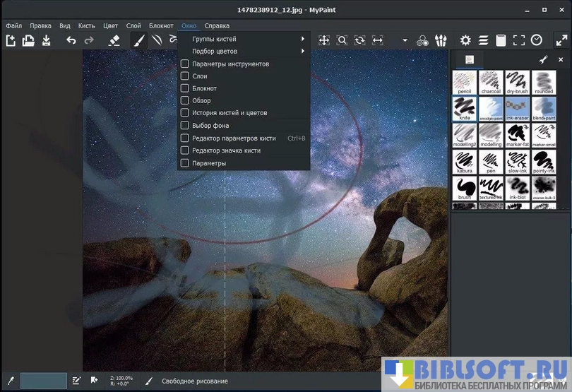Click the New document toolbar icon
The width and height of the screenshot is (572, 392).
11,40
